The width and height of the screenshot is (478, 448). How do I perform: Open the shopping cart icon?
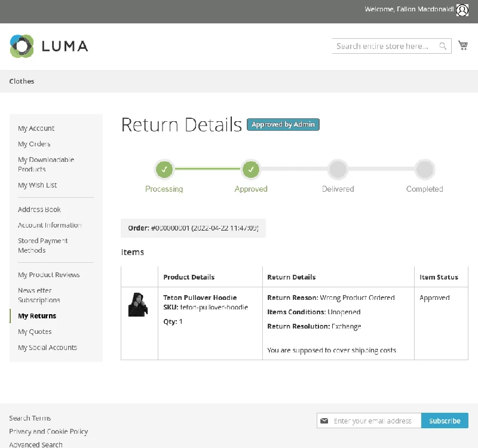coord(463,45)
